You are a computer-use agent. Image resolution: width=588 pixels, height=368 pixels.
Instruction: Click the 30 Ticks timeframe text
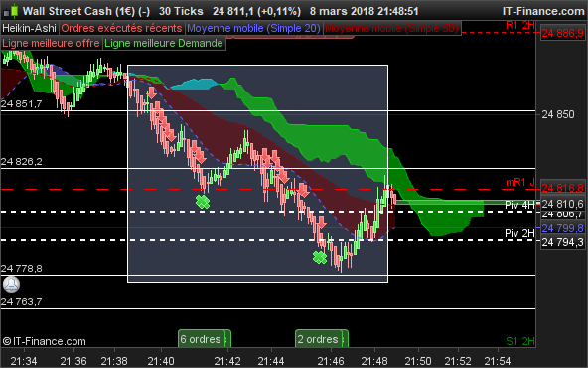pyautogui.click(x=181, y=11)
